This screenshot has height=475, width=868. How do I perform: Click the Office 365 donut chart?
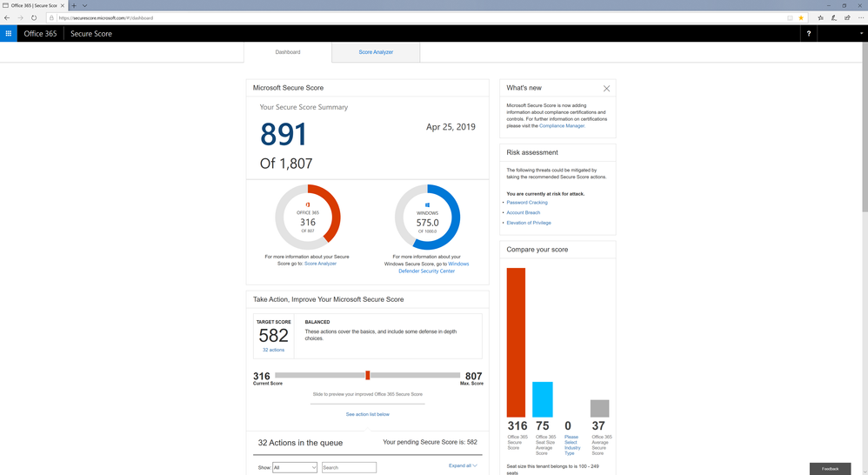308,217
